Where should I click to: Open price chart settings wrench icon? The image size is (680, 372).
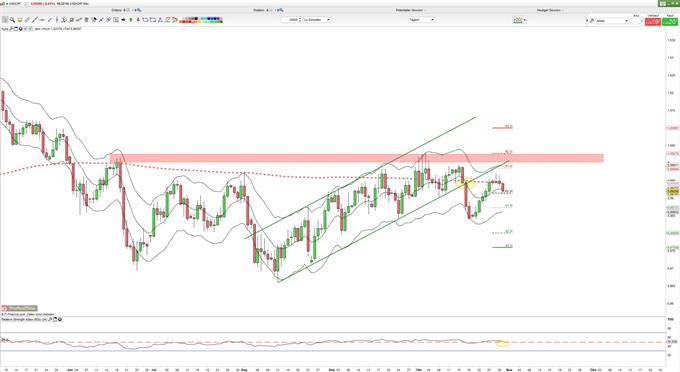pos(11,29)
